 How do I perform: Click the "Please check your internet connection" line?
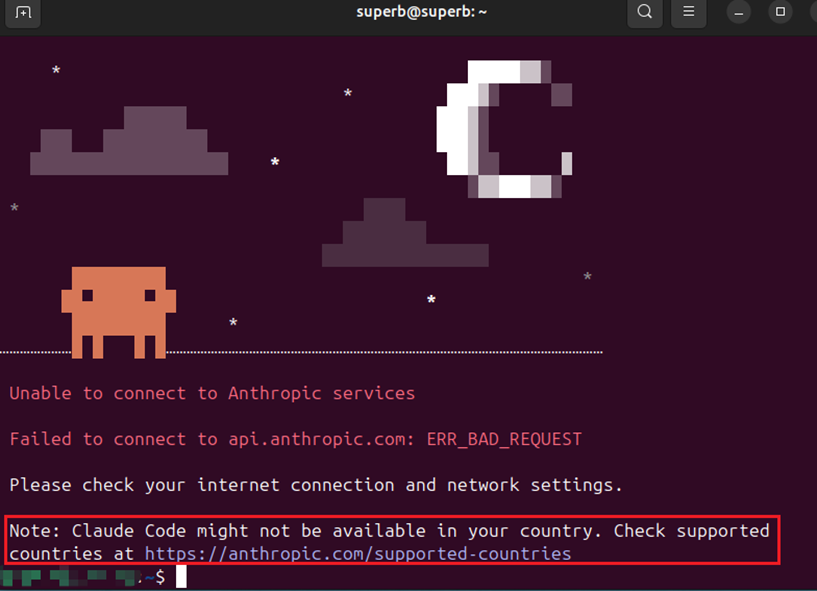[x=316, y=485]
